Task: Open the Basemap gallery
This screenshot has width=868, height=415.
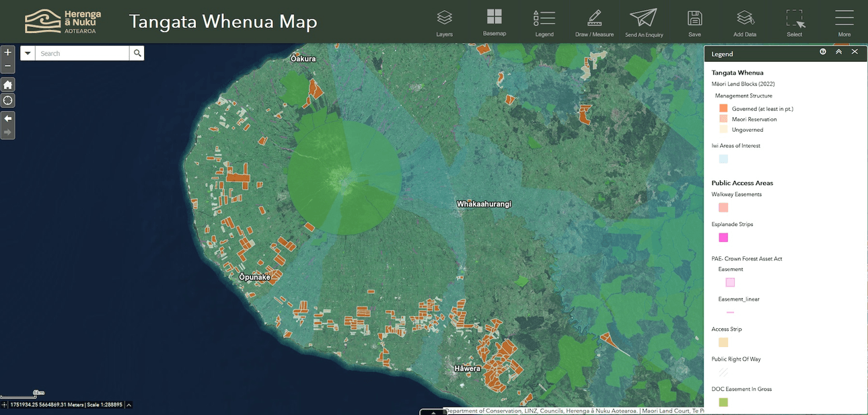Action: [x=494, y=22]
